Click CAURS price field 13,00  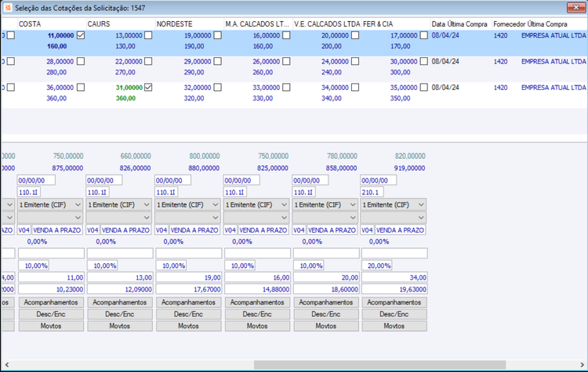coord(120,277)
